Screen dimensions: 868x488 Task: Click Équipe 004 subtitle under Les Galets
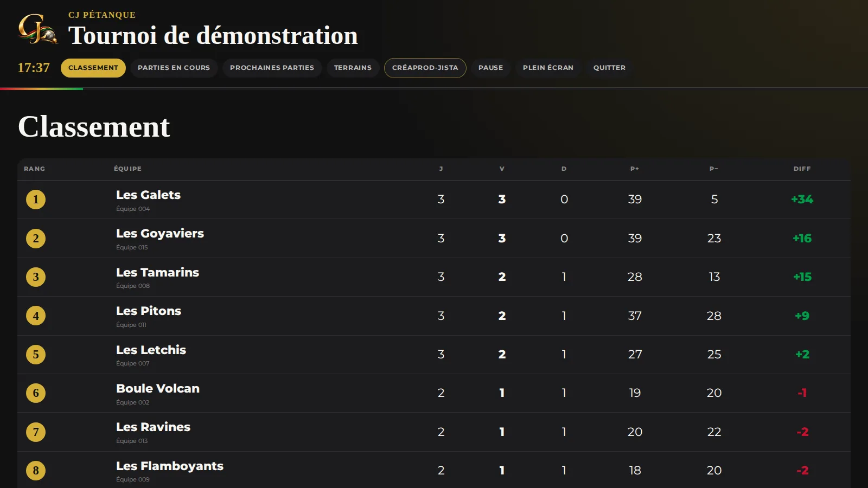133,209
